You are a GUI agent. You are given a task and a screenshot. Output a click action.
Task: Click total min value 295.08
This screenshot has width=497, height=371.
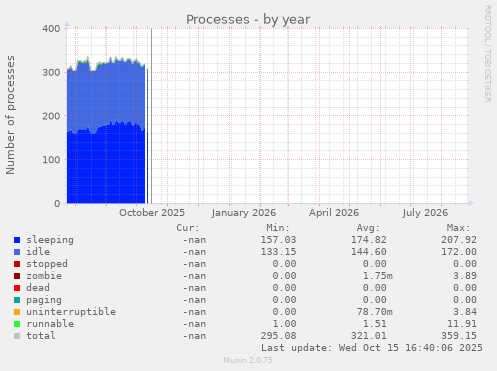pyautogui.click(x=278, y=336)
